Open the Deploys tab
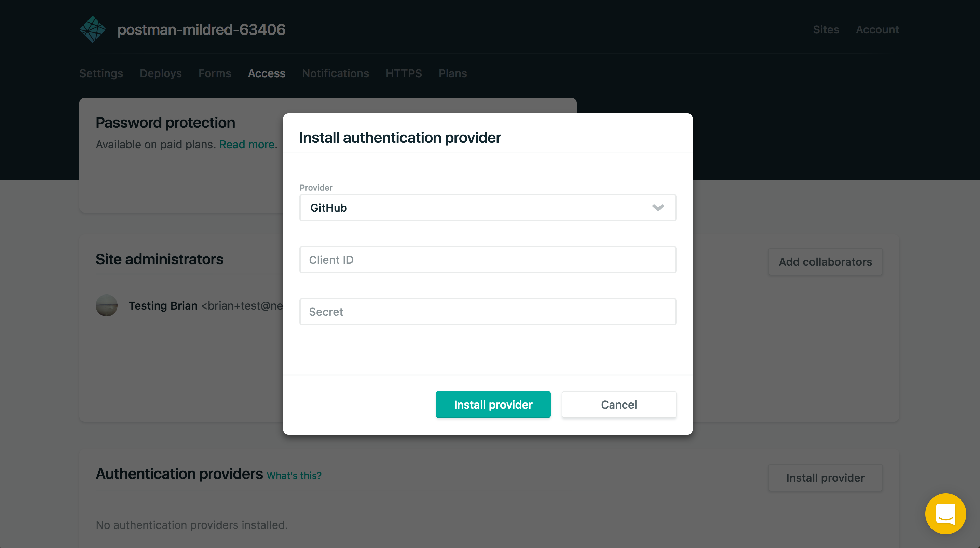 (160, 73)
